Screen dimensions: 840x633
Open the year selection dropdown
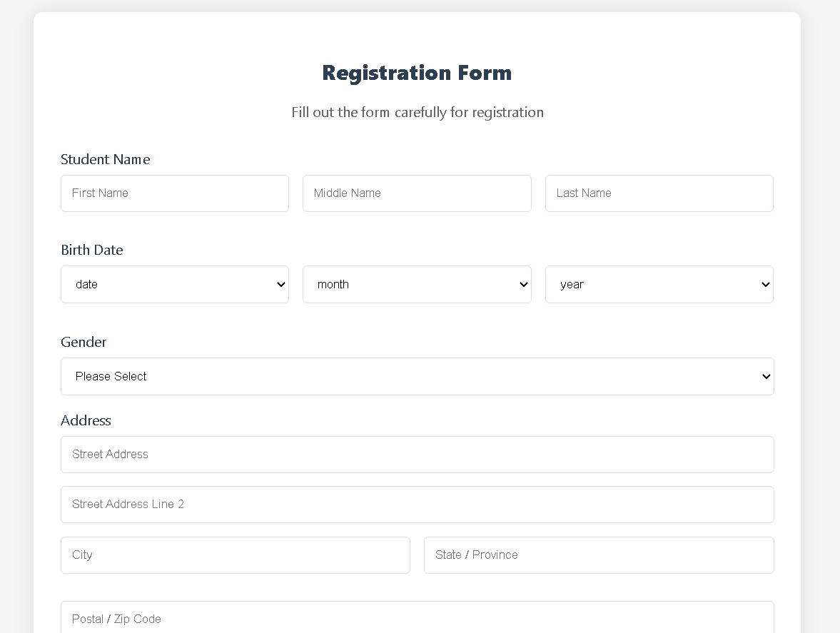659,284
